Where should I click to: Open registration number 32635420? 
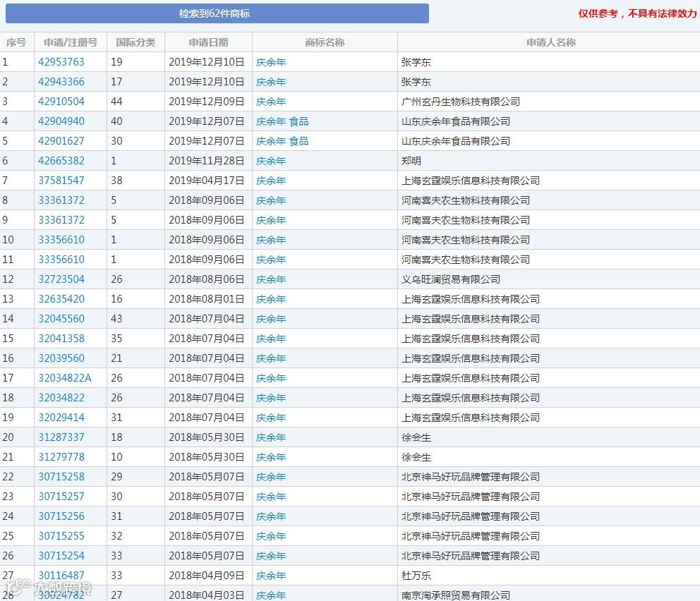pyautogui.click(x=61, y=299)
